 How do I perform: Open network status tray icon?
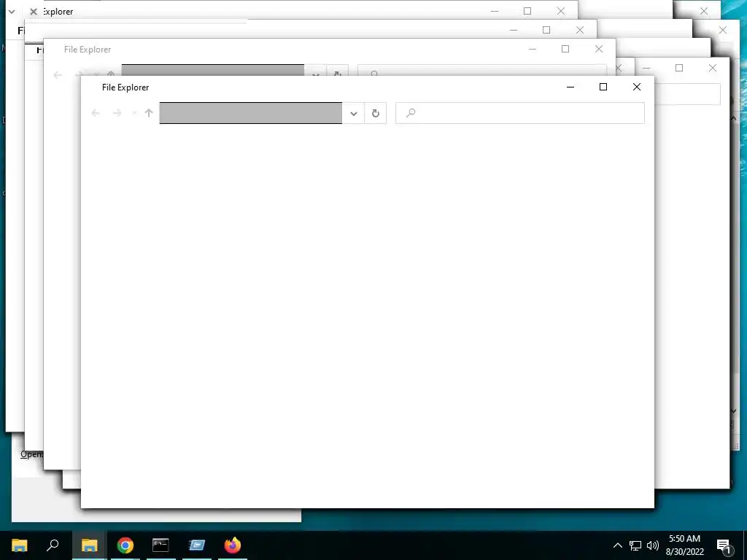pos(635,545)
